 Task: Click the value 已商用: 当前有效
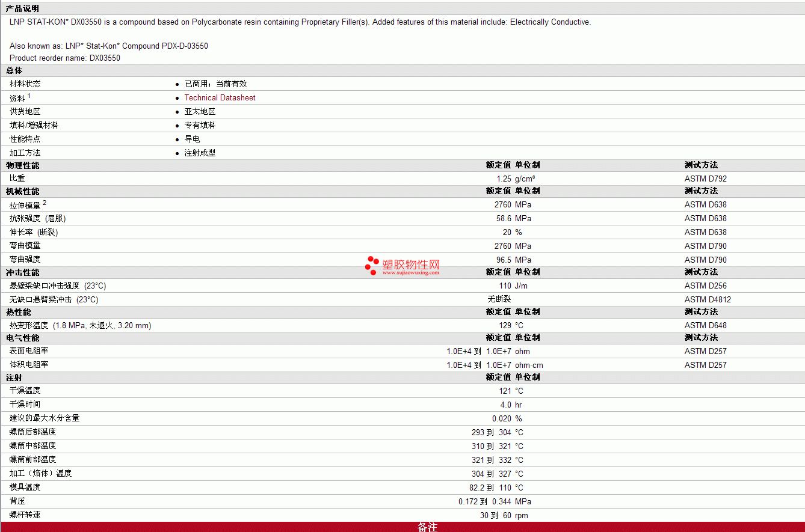[x=215, y=84]
